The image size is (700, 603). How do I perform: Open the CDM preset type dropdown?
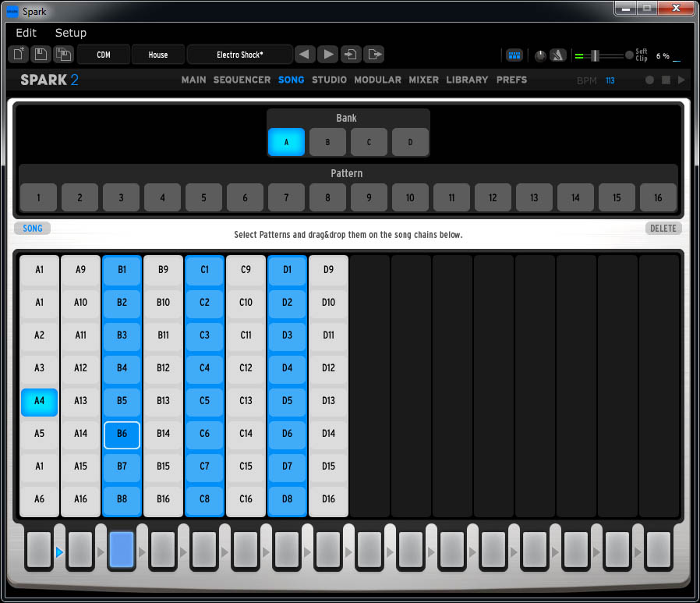[104, 55]
